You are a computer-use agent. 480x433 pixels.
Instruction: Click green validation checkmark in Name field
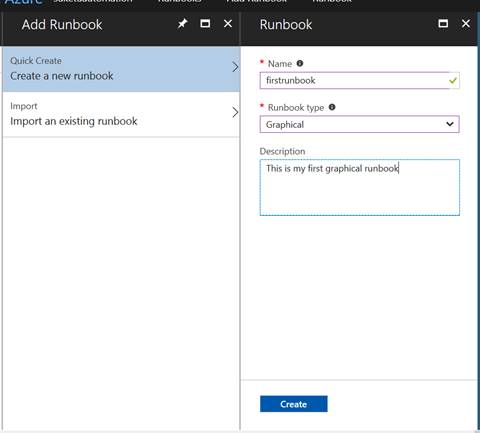pyautogui.click(x=453, y=80)
